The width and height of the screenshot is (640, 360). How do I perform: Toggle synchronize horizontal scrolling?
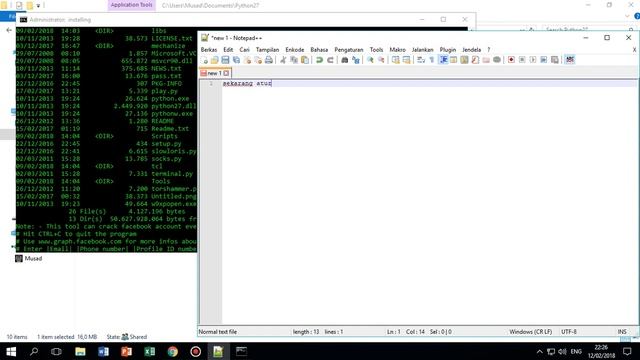(x=407, y=60)
